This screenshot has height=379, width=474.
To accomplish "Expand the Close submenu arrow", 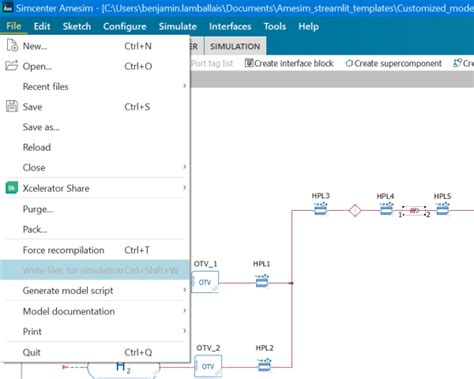I will [184, 167].
